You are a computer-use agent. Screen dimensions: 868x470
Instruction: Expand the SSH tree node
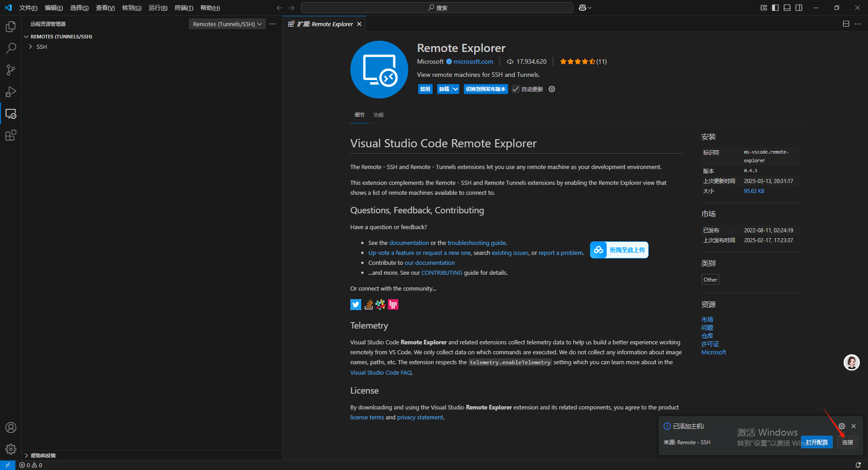coord(31,47)
